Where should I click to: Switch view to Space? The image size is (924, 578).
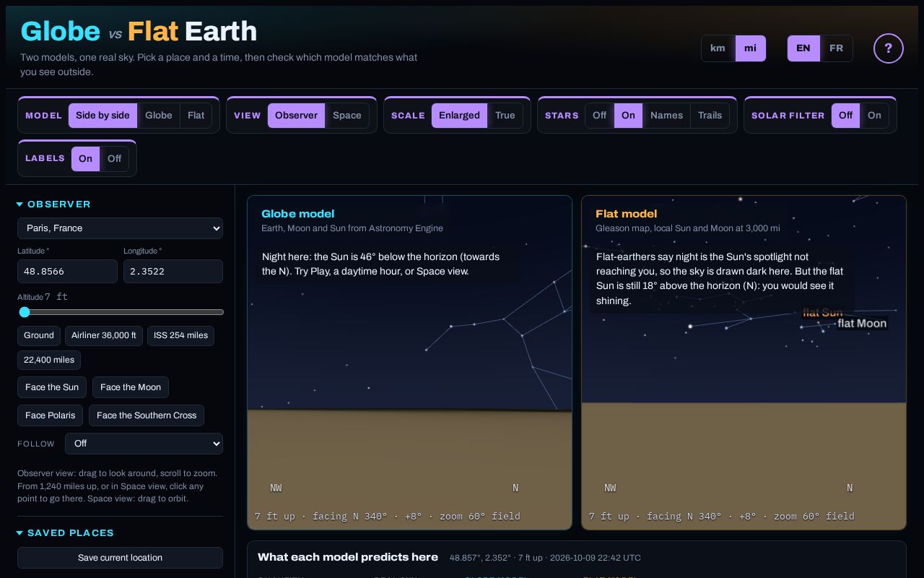click(x=347, y=116)
